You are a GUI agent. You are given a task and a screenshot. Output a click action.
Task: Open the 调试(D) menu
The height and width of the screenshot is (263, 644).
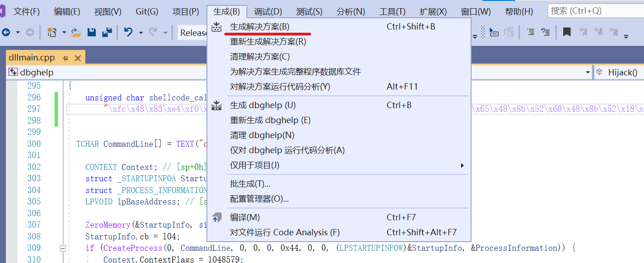coord(267,11)
